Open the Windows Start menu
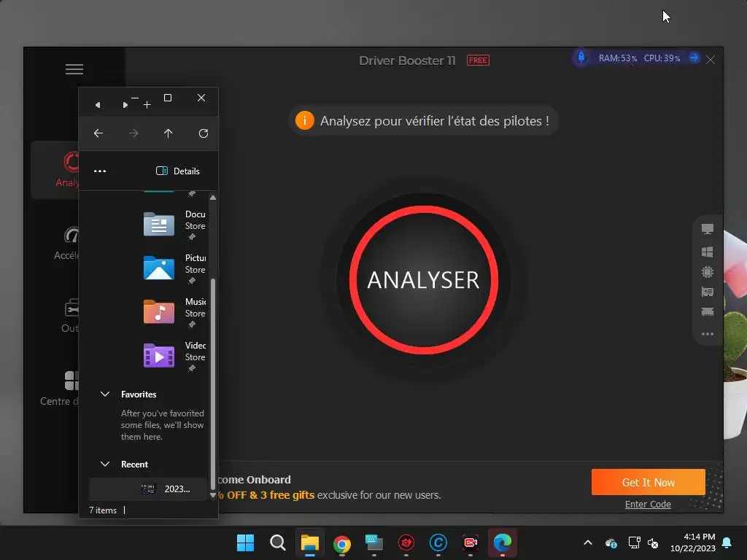This screenshot has width=747, height=560. (x=245, y=542)
